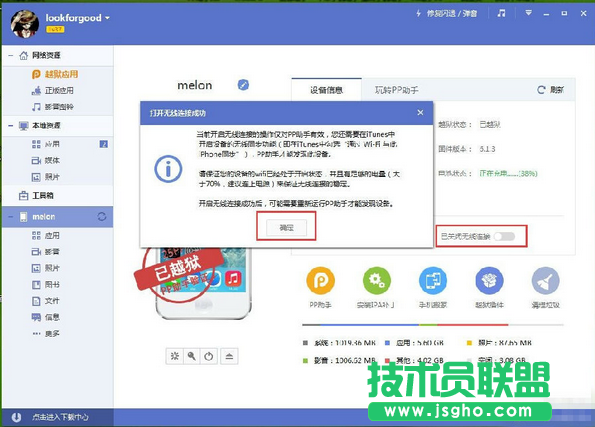Click the power icon below phone

[x=209, y=356]
